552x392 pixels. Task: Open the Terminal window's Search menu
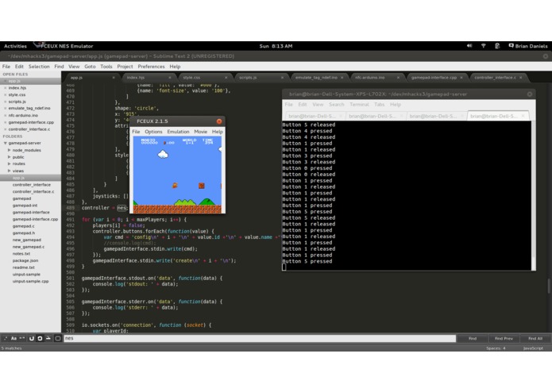coord(337,105)
